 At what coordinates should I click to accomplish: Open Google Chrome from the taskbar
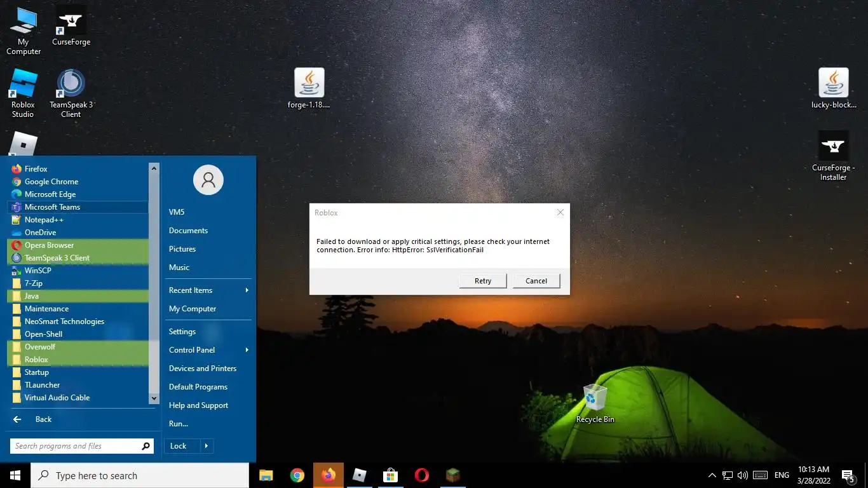[x=297, y=475]
